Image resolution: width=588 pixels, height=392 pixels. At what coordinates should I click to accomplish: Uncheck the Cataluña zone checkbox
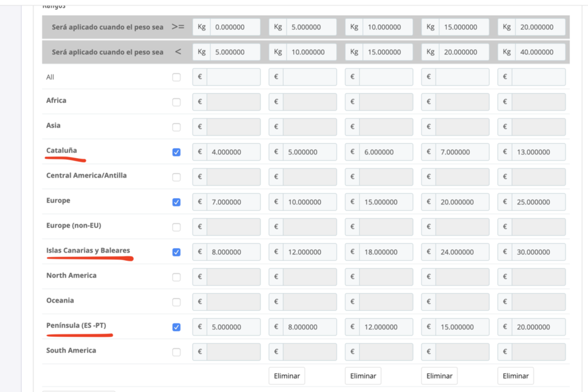pos(176,152)
